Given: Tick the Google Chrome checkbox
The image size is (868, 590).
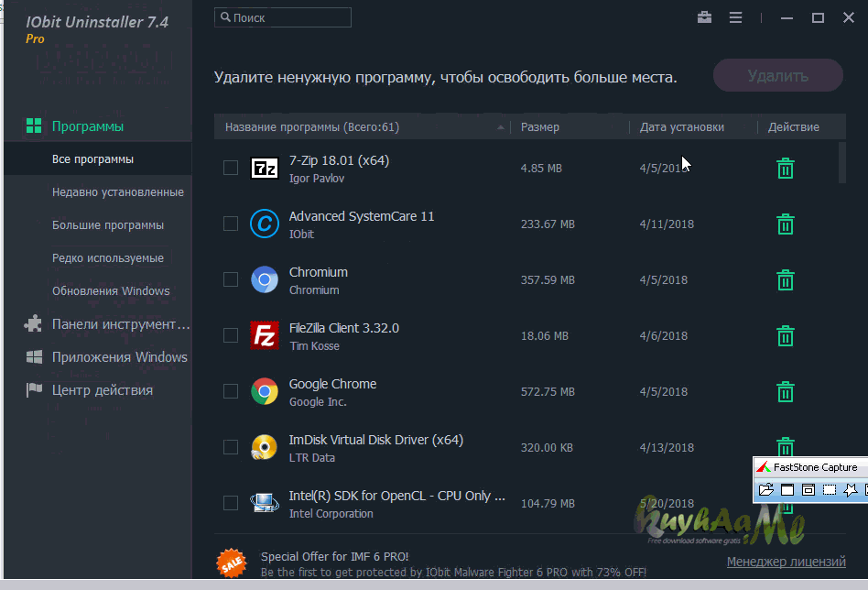Looking at the screenshot, I should click(x=231, y=392).
